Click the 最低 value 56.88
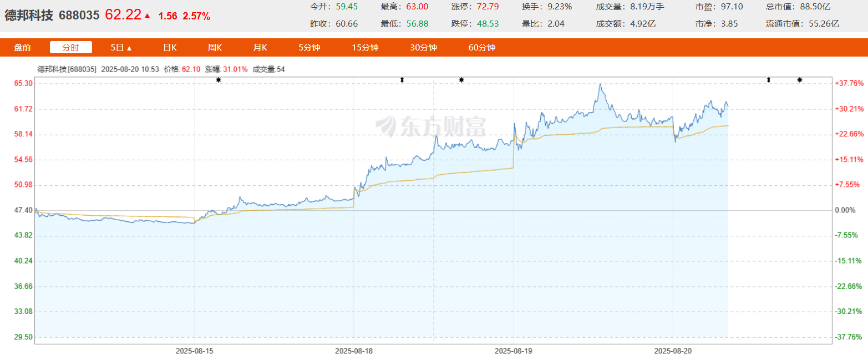 click(418, 24)
